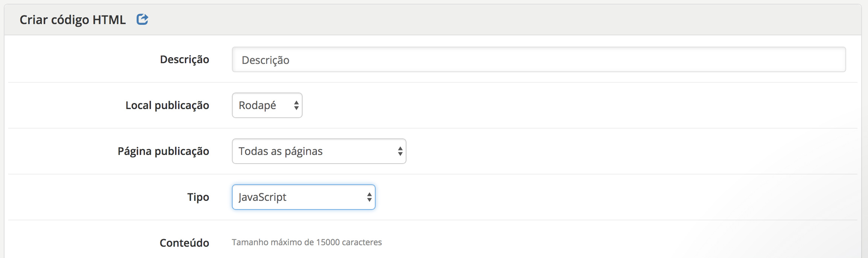
Task: Click the Página publicação label
Action: click(163, 151)
